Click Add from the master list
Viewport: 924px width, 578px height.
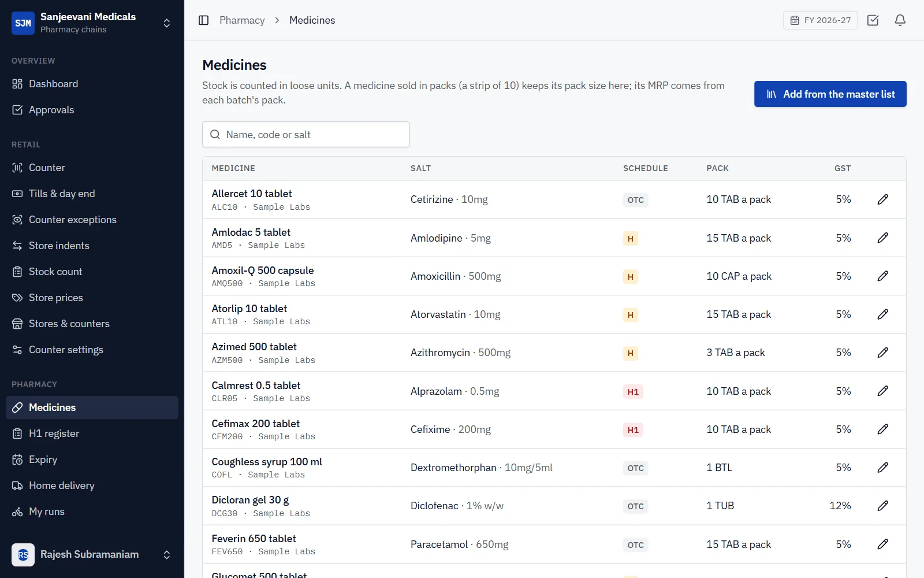830,94
